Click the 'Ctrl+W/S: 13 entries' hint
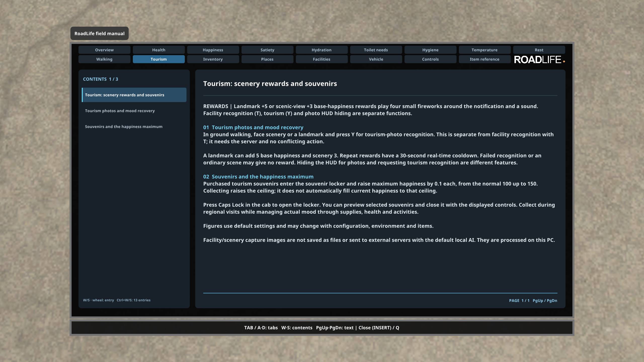This screenshot has width=644, height=362. point(134,300)
